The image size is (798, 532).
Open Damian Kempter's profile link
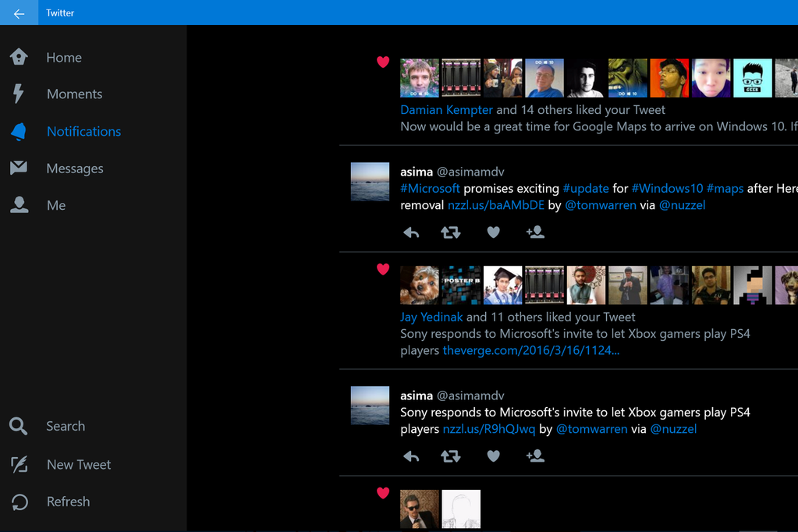pyautogui.click(x=446, y=110)
